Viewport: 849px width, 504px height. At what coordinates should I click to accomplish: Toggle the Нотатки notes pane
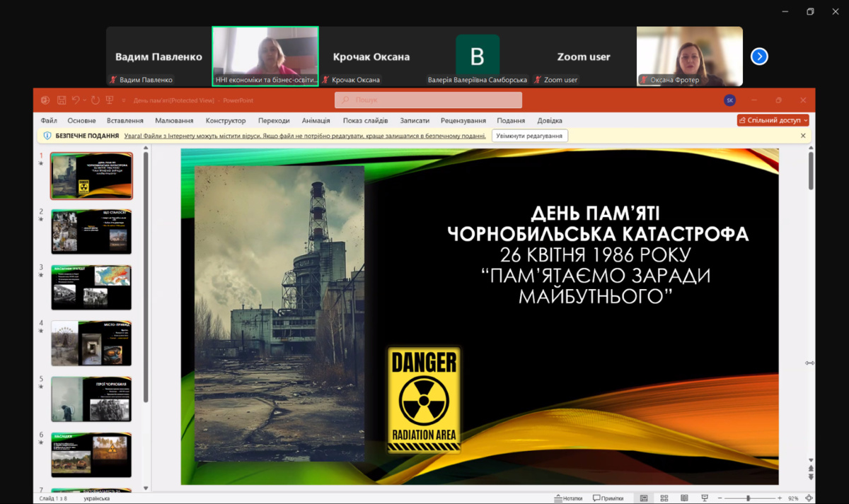[x=568, y=498]
